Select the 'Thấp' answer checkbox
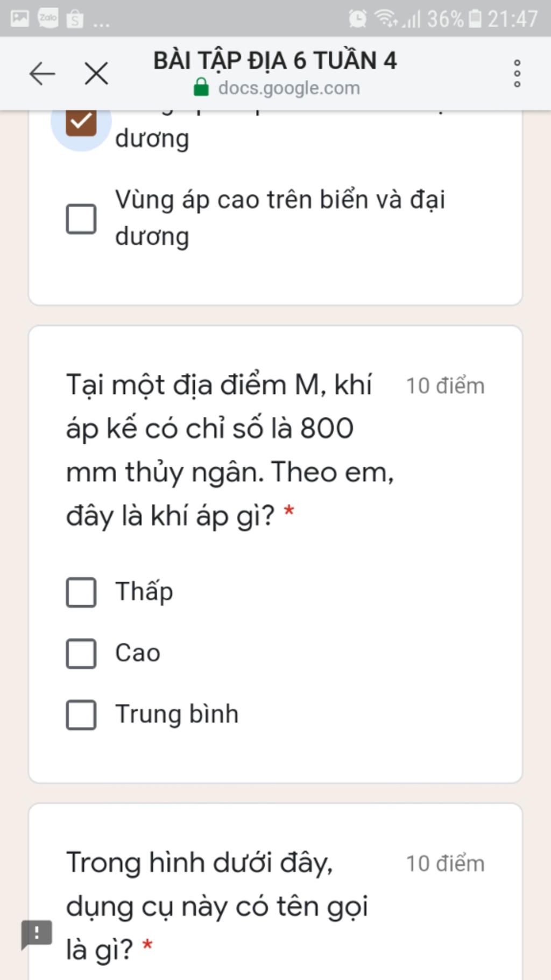The height and width of the screenshot is (980, 551). [81, 592]
